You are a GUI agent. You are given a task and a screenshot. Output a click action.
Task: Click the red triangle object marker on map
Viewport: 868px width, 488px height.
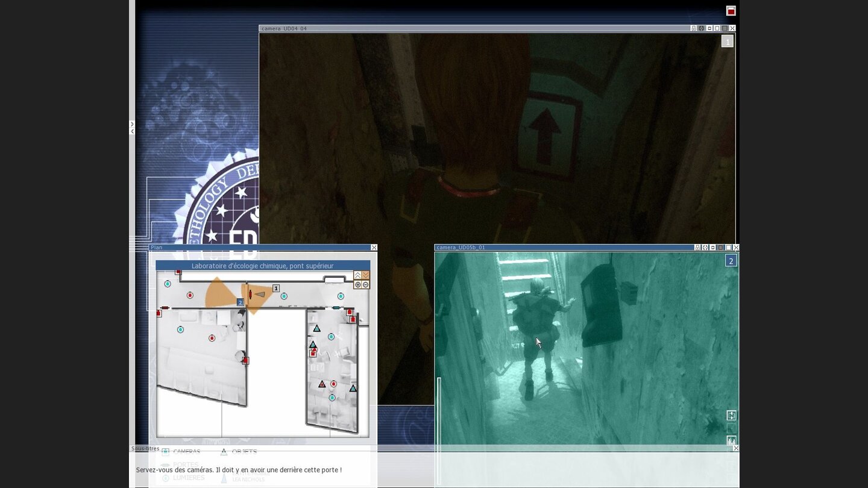tap(322, 384)
